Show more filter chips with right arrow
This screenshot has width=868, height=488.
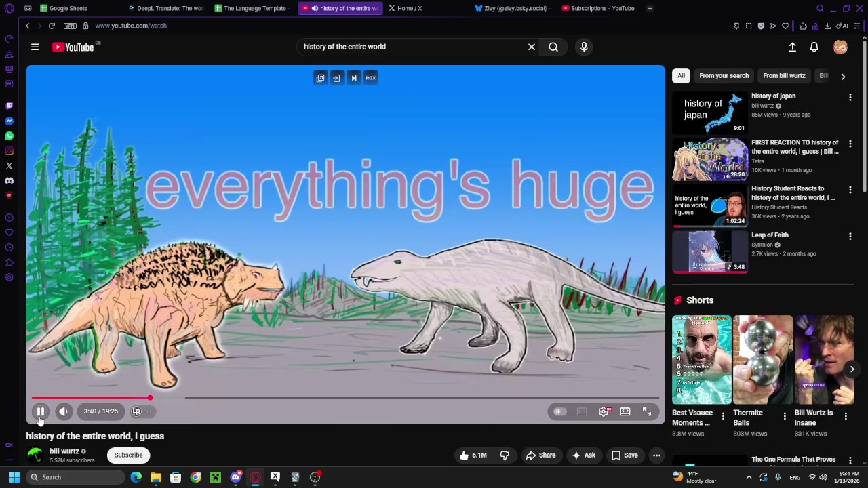click(843, 77)
